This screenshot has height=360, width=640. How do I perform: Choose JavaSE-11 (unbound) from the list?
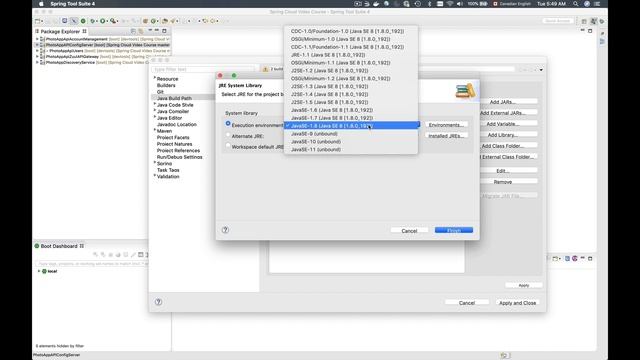coord(351,149)
